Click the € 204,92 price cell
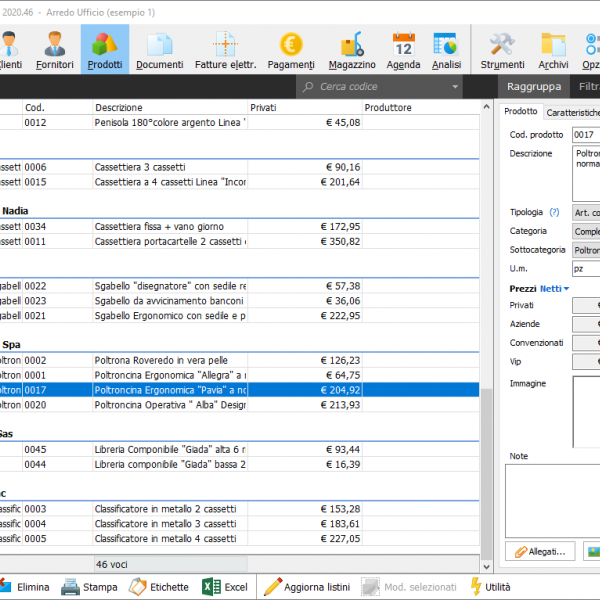Image resolution: width=600 pixels, height=600 pixels. pos(305,390)
